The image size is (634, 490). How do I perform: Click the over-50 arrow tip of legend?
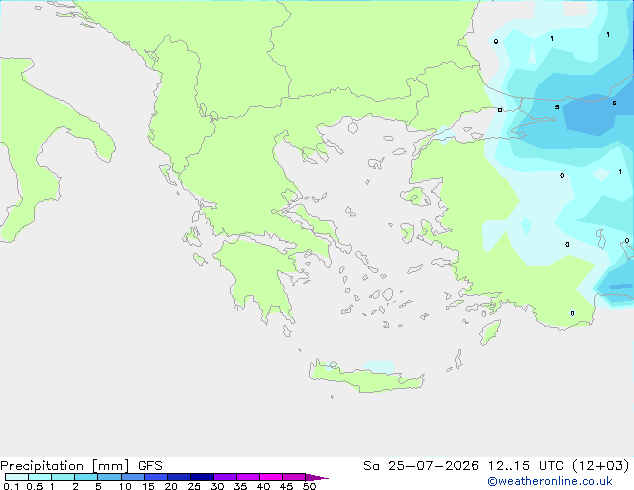(317, 477)
